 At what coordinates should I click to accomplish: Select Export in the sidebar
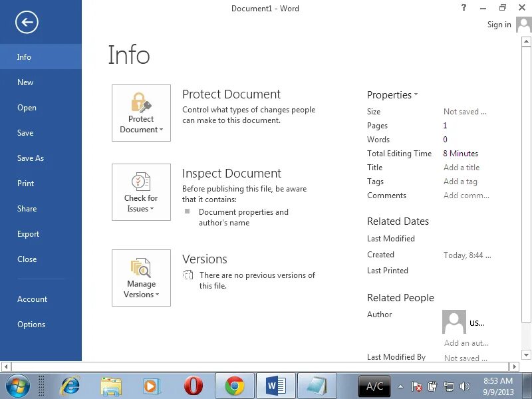28,234
